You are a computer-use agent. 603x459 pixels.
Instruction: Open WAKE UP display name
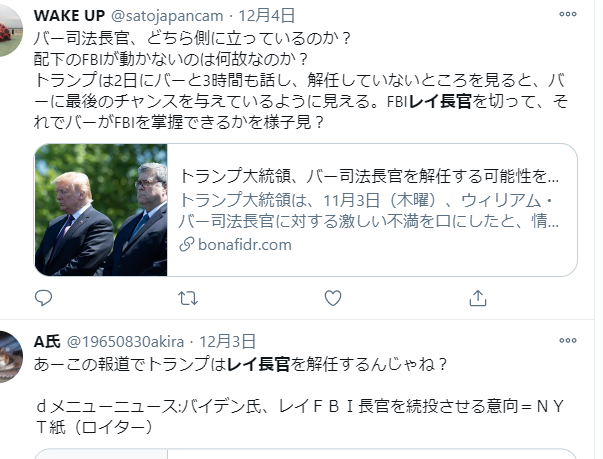coord(69,16)
